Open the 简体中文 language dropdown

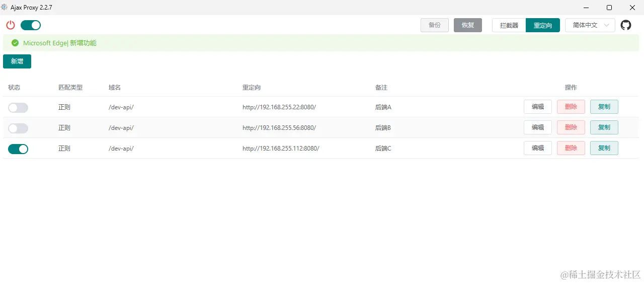590,25
